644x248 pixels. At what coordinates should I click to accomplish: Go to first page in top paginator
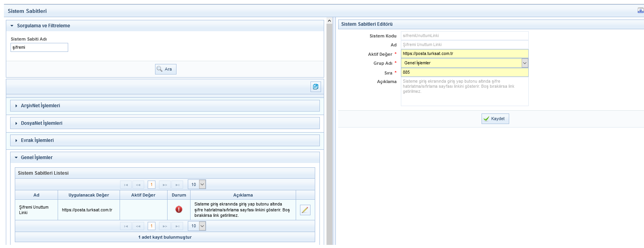[126, 185]
